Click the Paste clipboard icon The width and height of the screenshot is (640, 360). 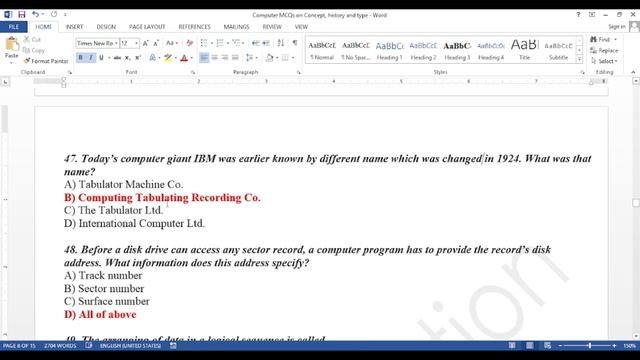tap(12, 44)
